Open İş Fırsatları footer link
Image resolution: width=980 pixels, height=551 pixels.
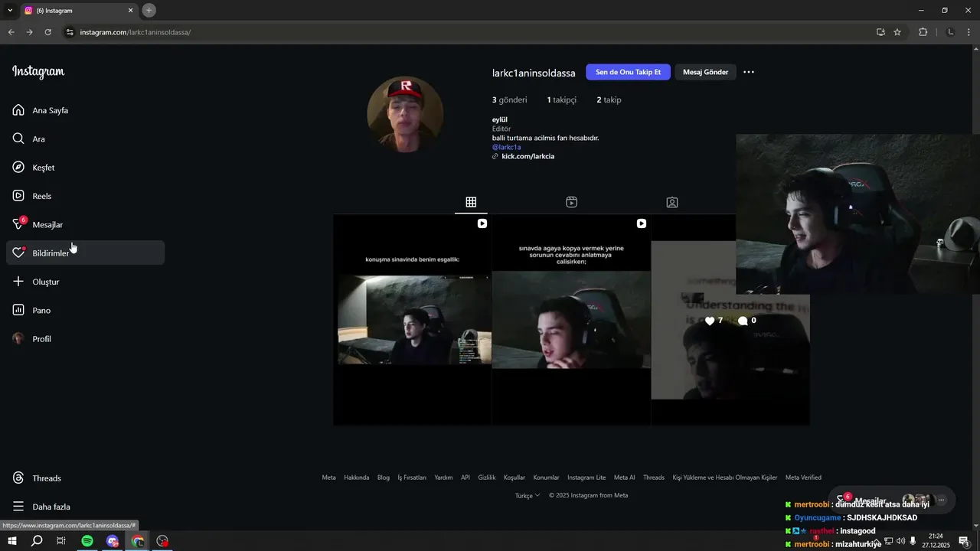click(412, 478)
